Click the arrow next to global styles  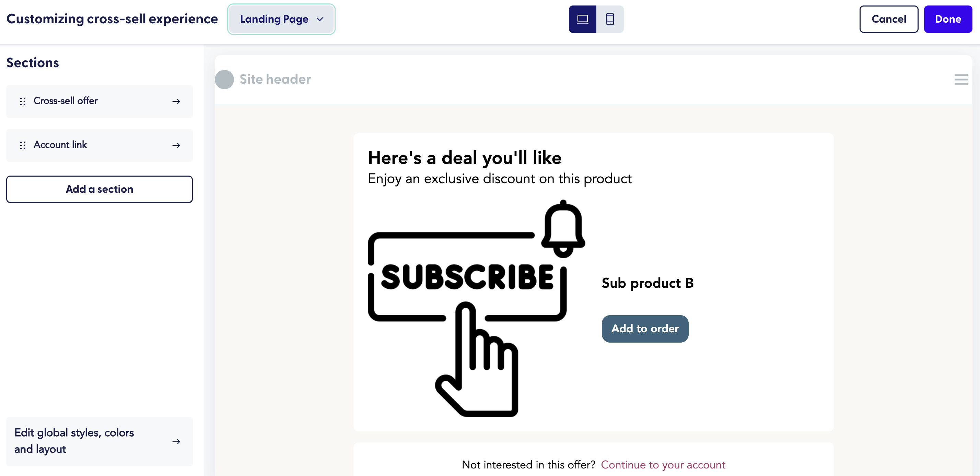tap(176, 441)
